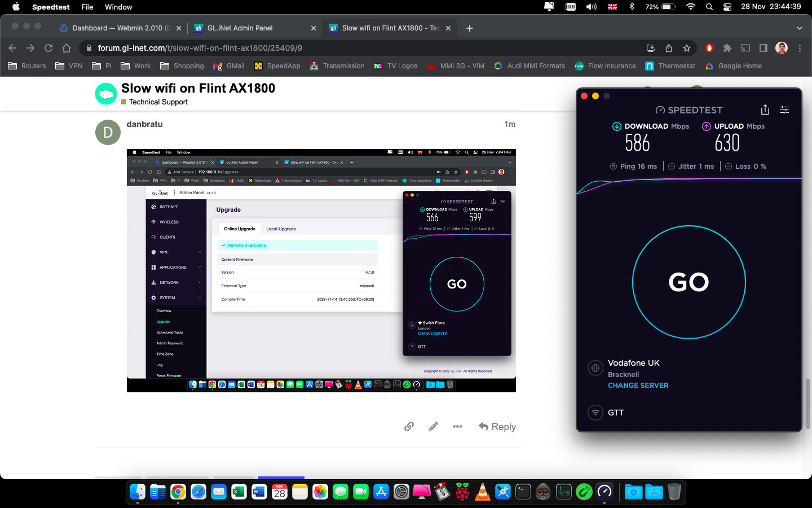
Task: Reload the forum page
Action: click(x=48, y=48)
